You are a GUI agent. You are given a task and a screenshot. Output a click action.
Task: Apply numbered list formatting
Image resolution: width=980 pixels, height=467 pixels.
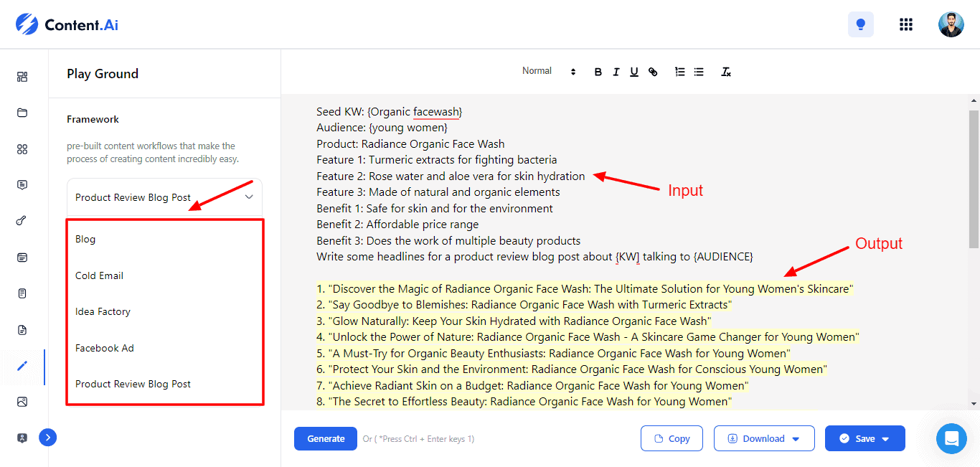(x=679, y=72)
